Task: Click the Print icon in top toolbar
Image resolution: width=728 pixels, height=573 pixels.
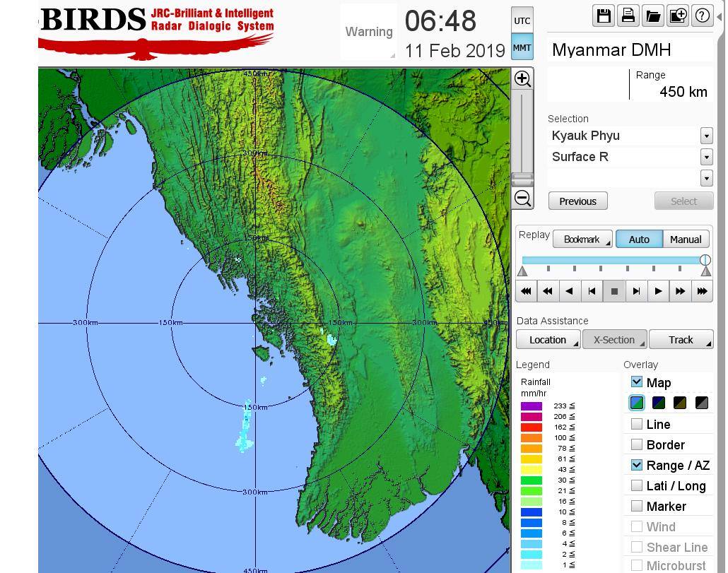Action: [628, 16]
